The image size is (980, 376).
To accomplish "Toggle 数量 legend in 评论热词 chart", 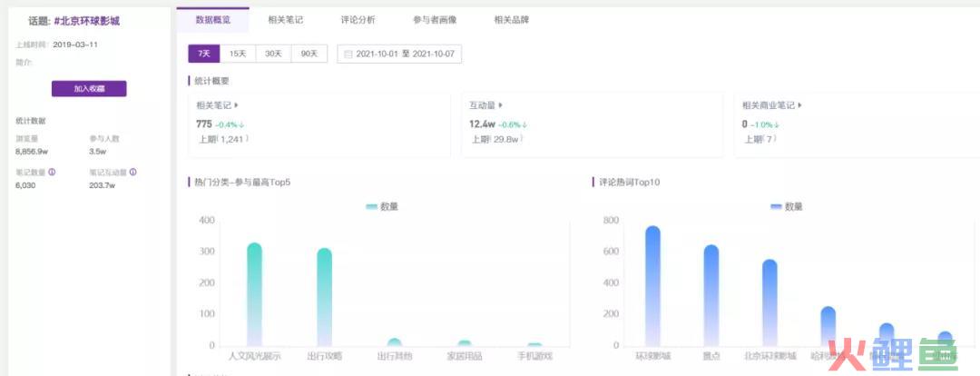I will 786,206.
